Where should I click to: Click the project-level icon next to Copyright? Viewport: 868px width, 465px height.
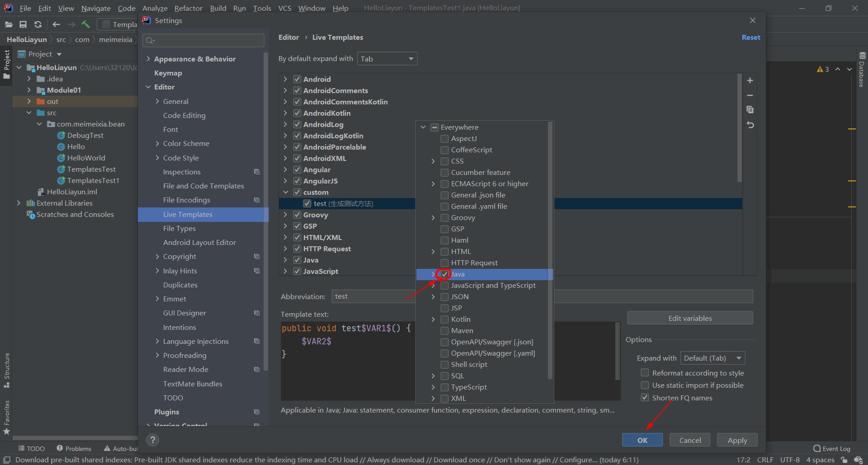point(257,256)
